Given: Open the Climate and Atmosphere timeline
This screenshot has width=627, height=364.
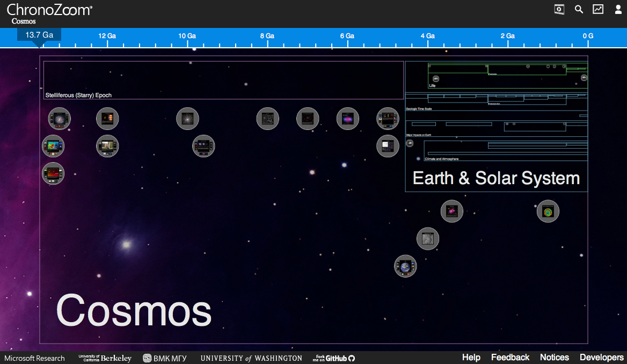Looking at the screenshot, I should coord(441,159).
